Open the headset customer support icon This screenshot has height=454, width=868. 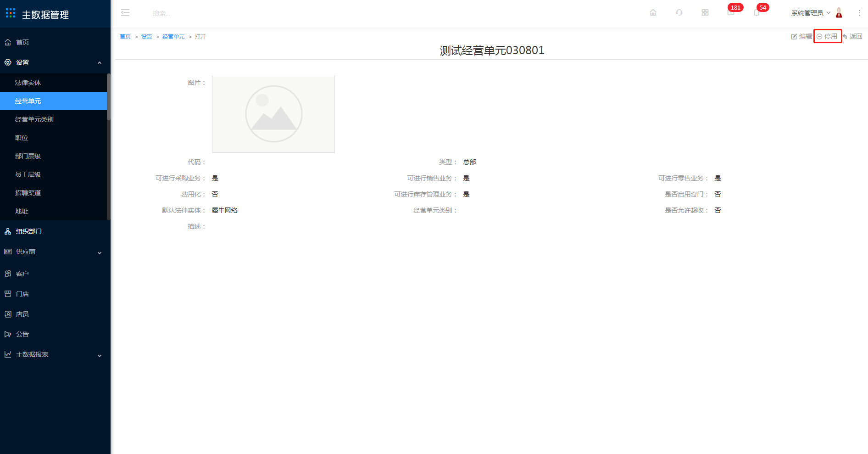click(679, 12)
